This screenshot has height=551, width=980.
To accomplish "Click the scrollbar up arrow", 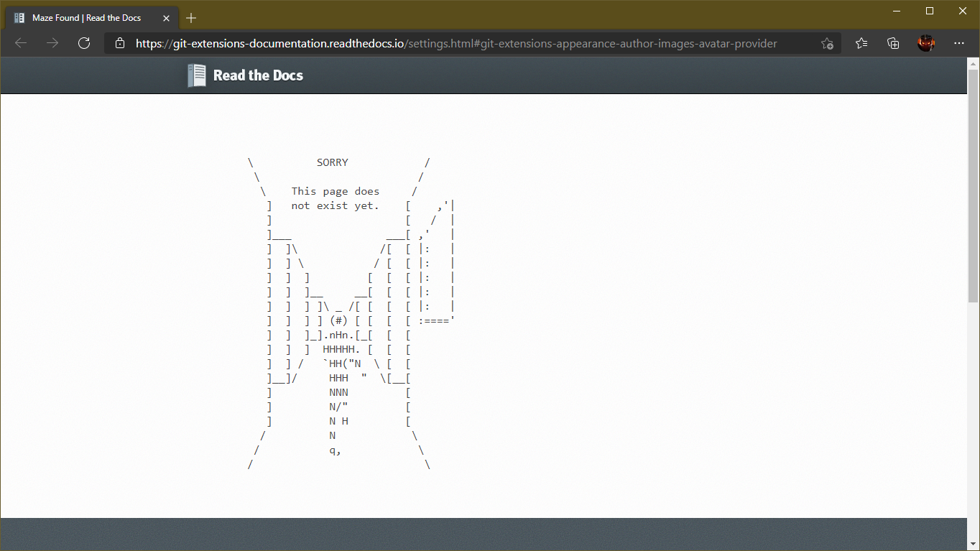I will tap(974, 64).
